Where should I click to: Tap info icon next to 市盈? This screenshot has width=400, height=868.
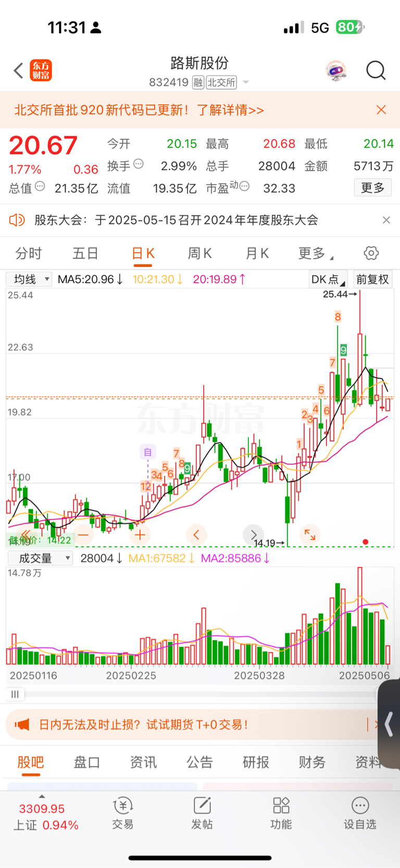tap(244, 186)
